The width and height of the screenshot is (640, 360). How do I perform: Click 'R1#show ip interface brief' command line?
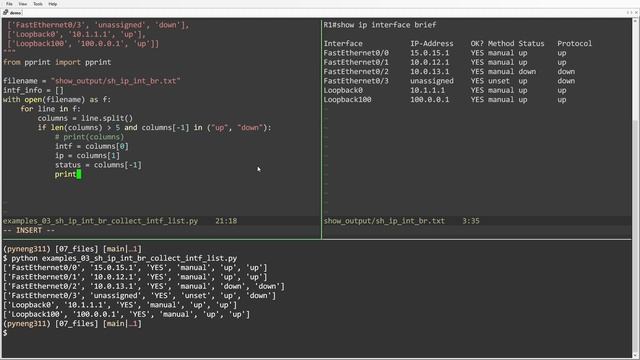tap(380, 25)
